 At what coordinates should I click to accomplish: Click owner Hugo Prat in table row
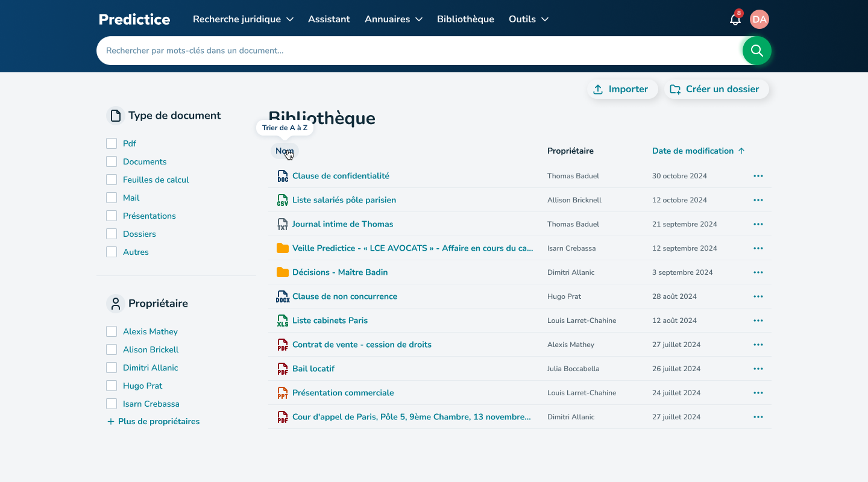click(564, 296)
